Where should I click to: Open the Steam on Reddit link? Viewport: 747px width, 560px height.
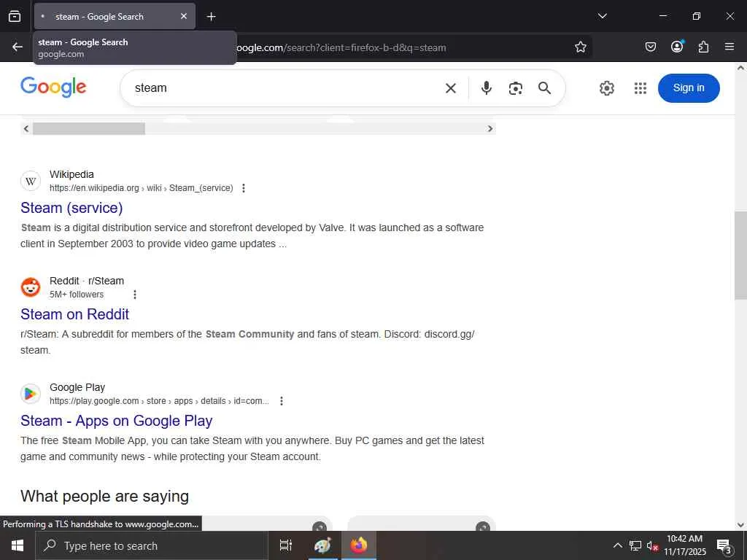tap(75, 314)
